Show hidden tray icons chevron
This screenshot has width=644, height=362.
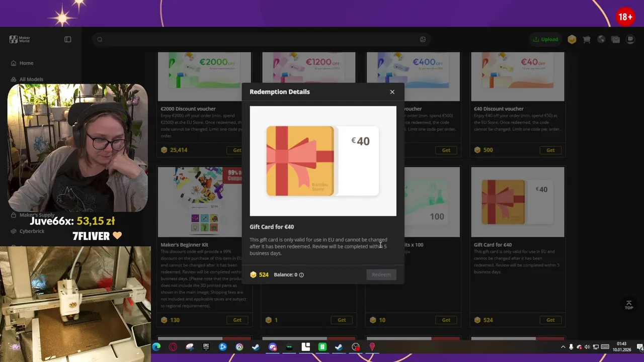(x=563, y=347)
